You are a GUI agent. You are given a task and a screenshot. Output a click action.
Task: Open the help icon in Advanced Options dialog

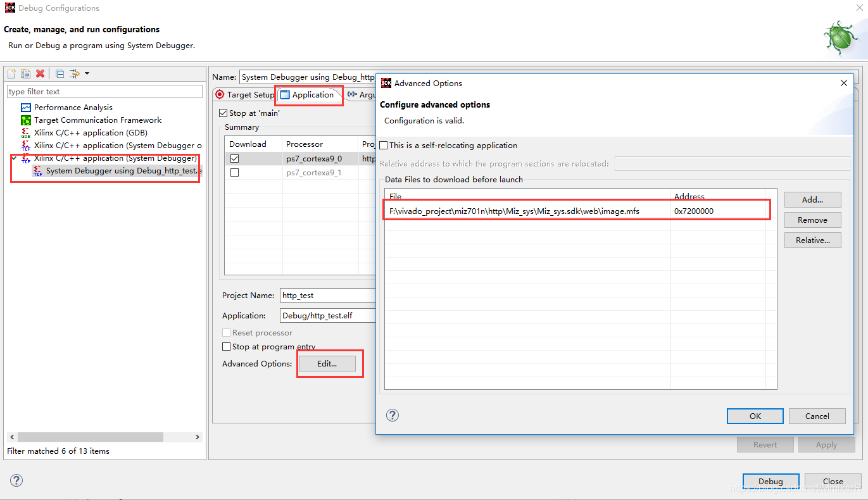pos(392,415)
